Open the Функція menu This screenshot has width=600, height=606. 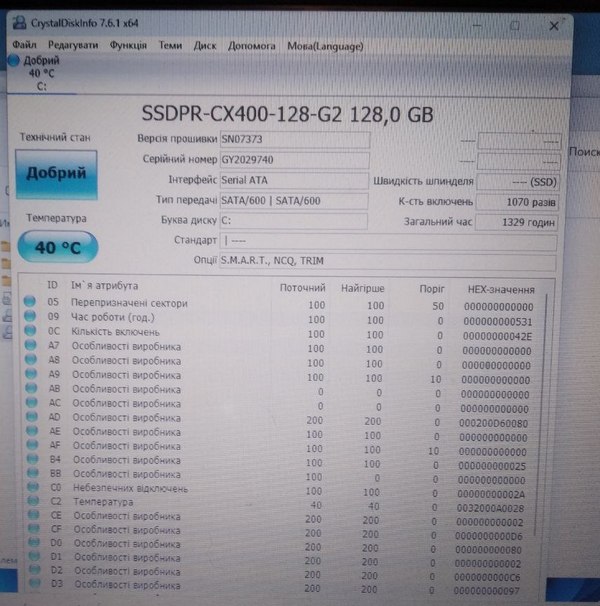pyautogui.click(x=128, y=45)
